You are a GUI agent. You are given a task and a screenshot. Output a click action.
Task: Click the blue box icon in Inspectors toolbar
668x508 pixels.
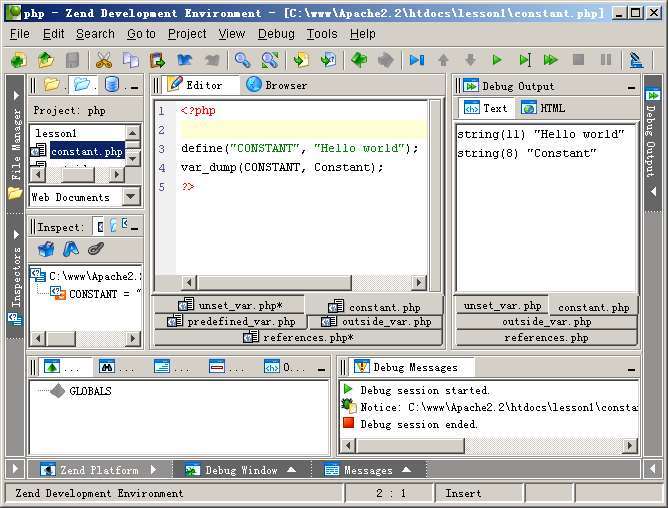coord(46,249)
